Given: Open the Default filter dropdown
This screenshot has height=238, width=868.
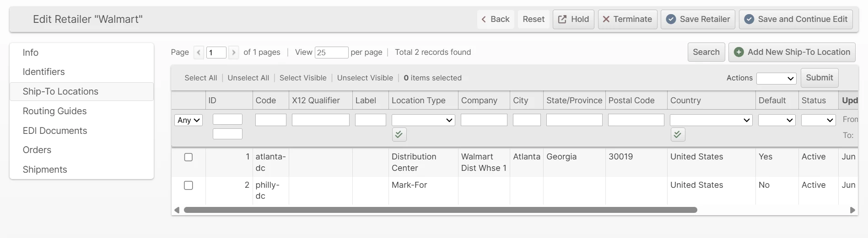Looking at the screenshot, I should point(777,120).
